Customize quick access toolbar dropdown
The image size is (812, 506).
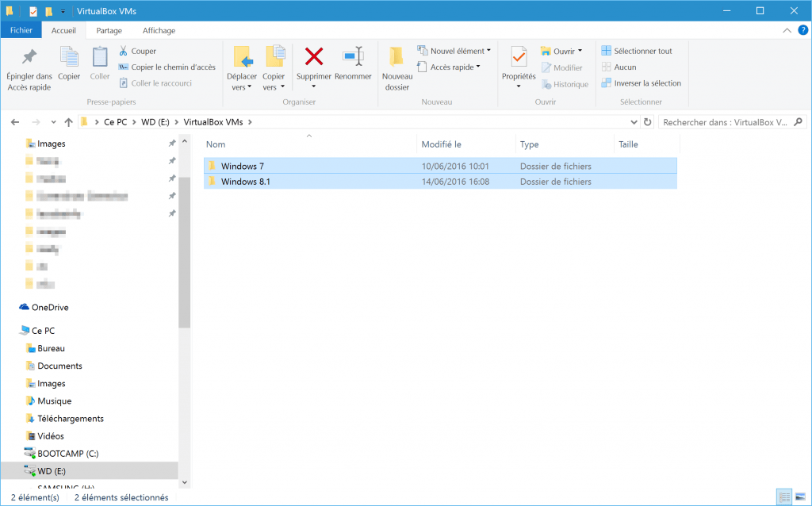point(63,11)
